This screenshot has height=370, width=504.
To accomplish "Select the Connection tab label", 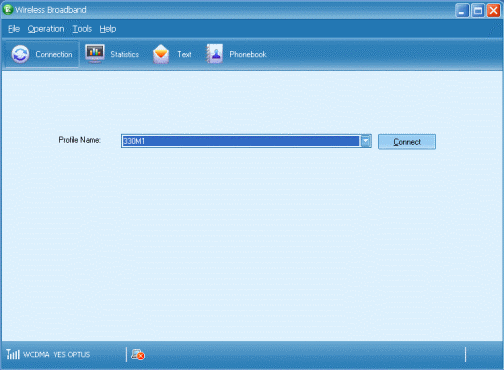I will point(54,54).
